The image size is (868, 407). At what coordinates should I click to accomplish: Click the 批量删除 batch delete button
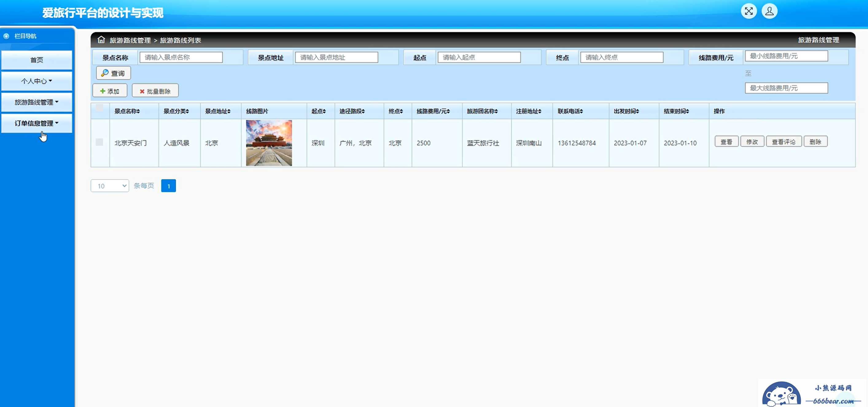point(155,91)
